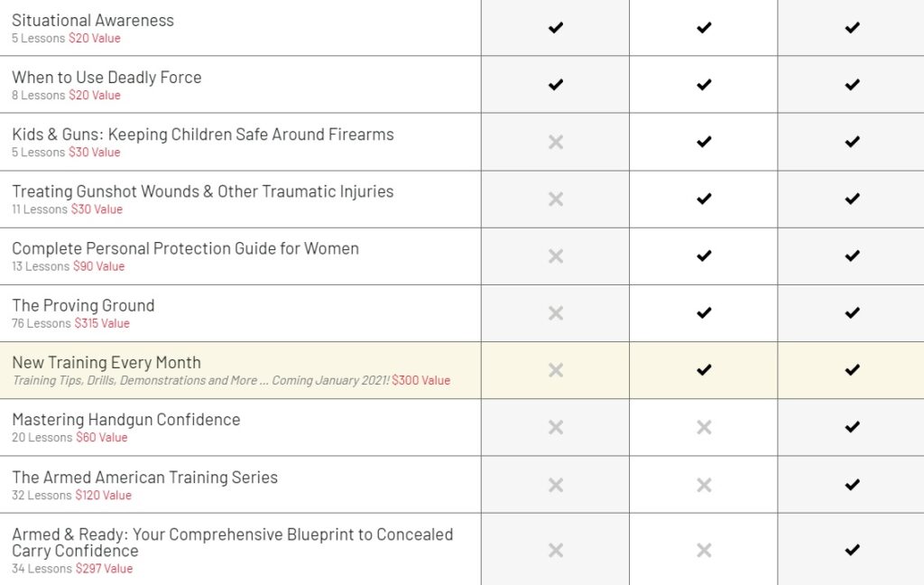This screenshot has width=924, height=585.
Task: Select Kids & Guns: Keeping Children Safe title
Action: point(203,135)
